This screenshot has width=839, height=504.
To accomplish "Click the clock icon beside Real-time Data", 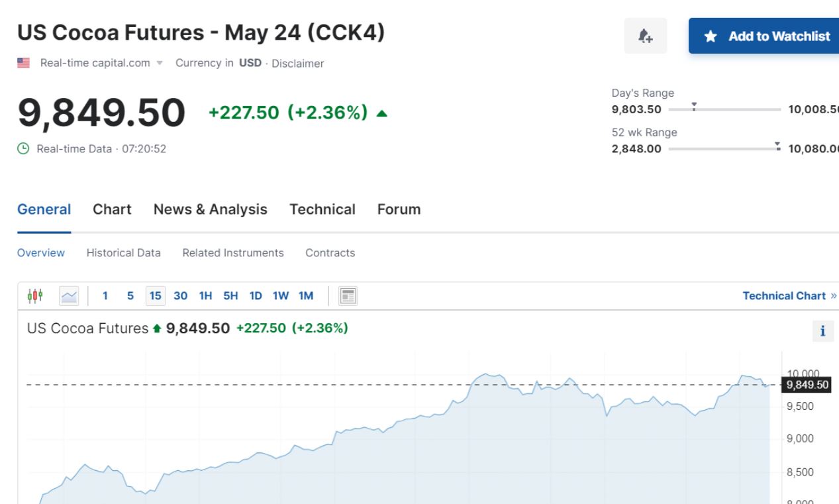I will pos(23,149).
